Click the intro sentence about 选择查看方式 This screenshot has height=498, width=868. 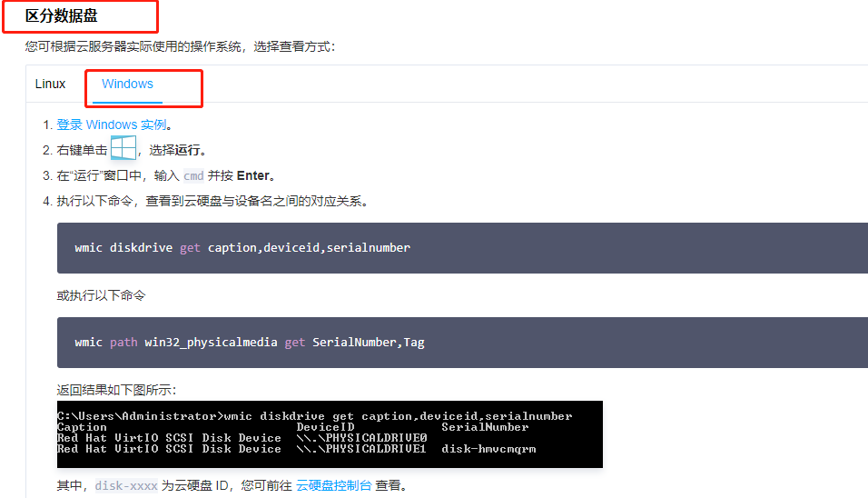(x=180, y=46)
